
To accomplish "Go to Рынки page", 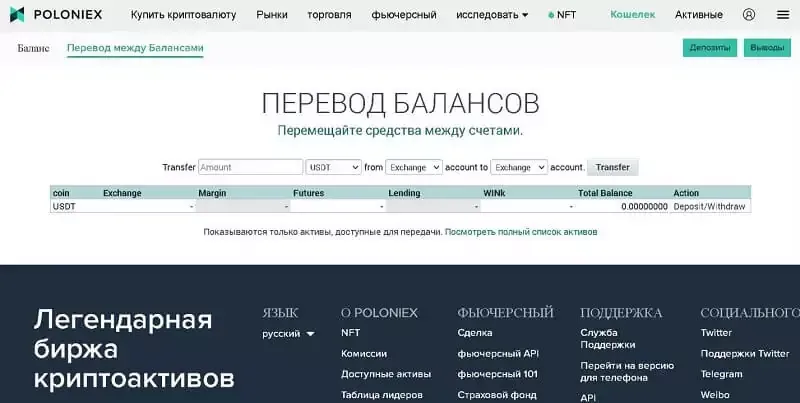I will (272, 15).
